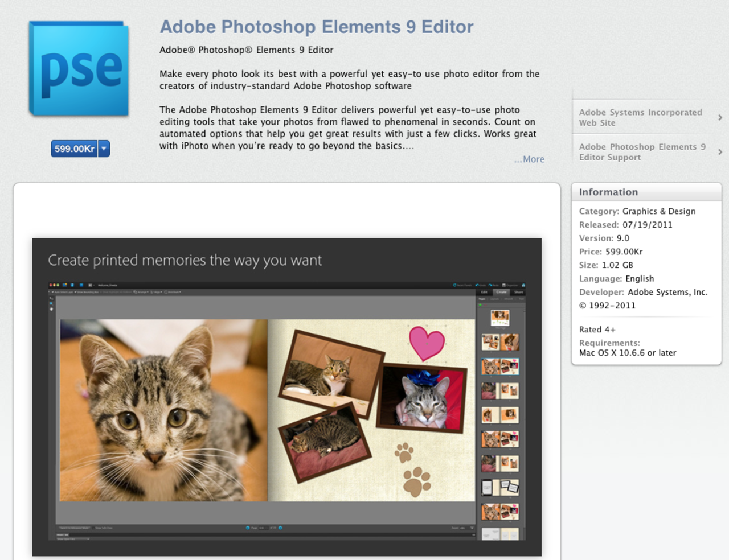The image size is (729, 560).
Task: Enable Show Highlight on Rollover
Action: click(x=101, y=291)
